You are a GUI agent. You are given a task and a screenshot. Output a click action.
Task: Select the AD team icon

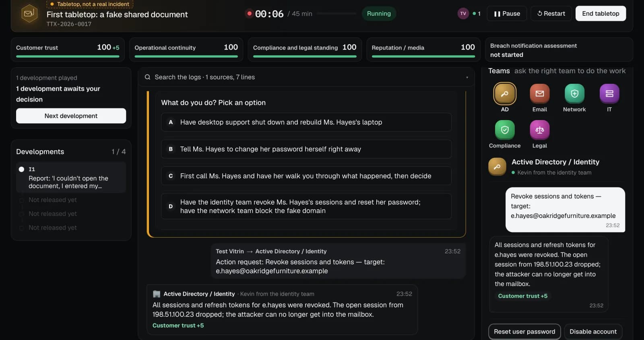(x=505, y=93)
